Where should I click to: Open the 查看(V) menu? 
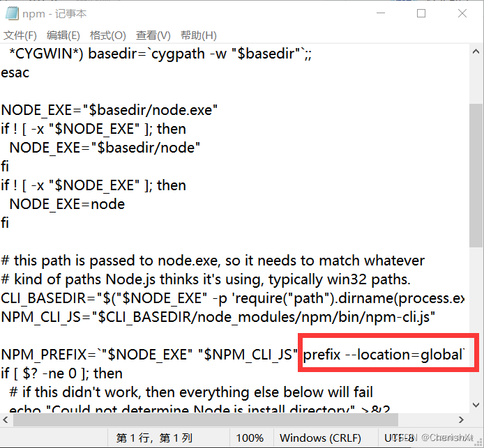(153, 36)
